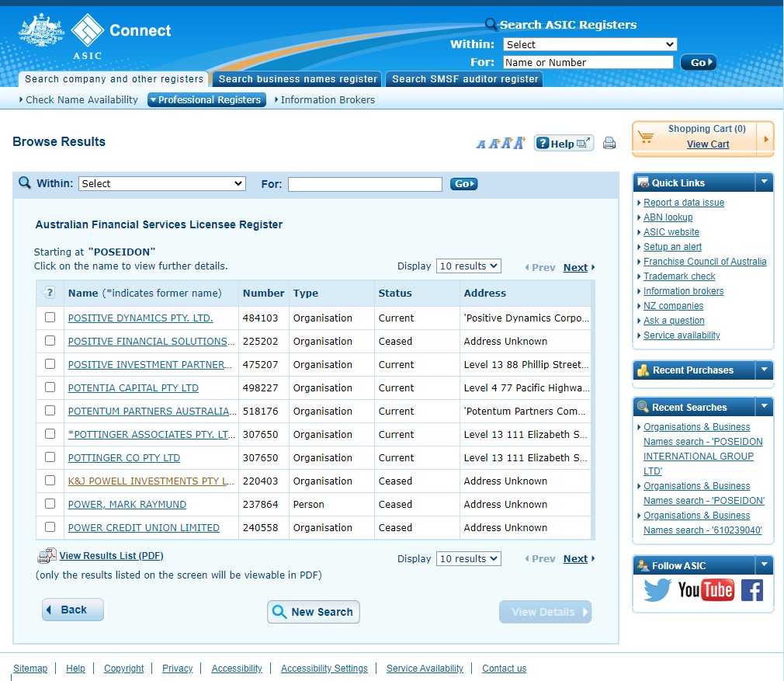Click the question mark icon in table header
This screenshot has width=784, height=681.
(50, 293)
